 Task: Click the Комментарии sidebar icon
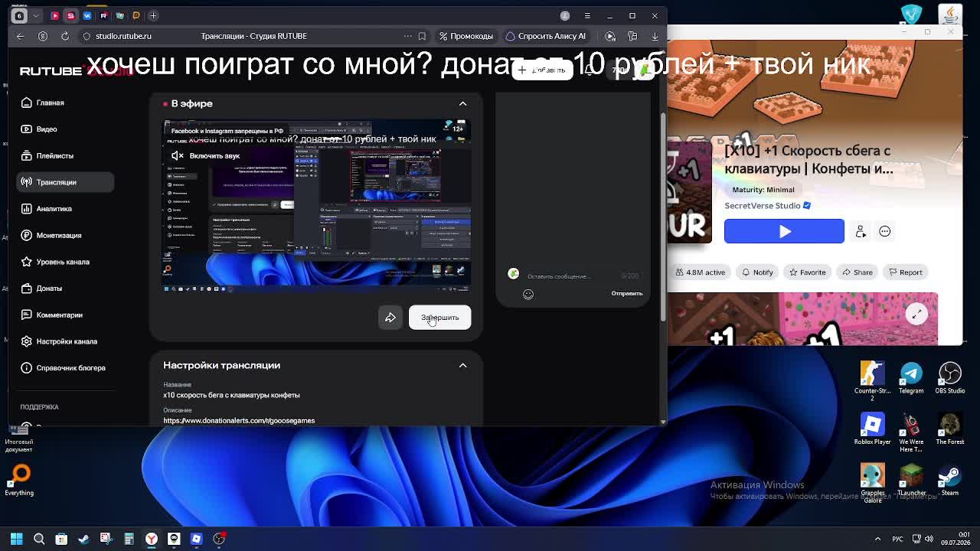click(27, 315)
